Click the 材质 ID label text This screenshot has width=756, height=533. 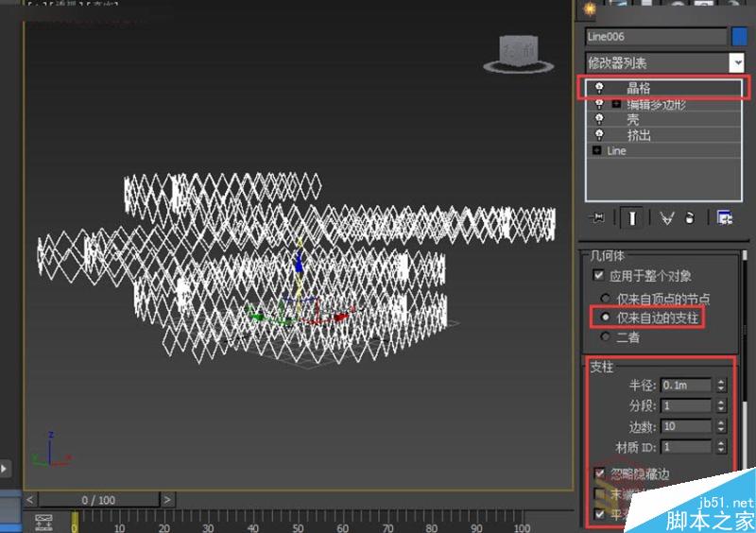[x=636, y=447]
